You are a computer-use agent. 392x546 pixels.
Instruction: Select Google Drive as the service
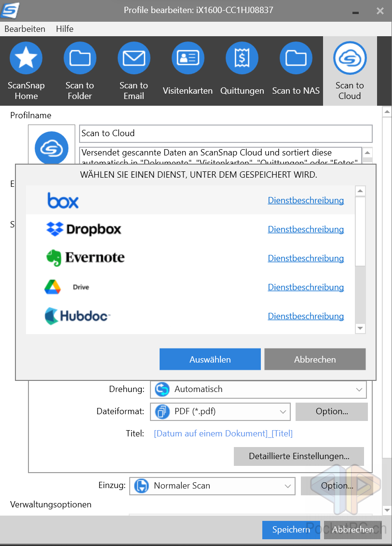[x=190, y=287]
